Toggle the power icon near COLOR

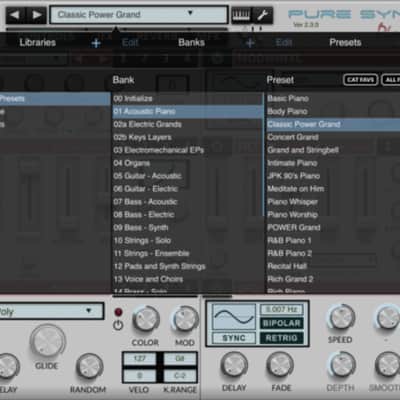click(118, 325)
